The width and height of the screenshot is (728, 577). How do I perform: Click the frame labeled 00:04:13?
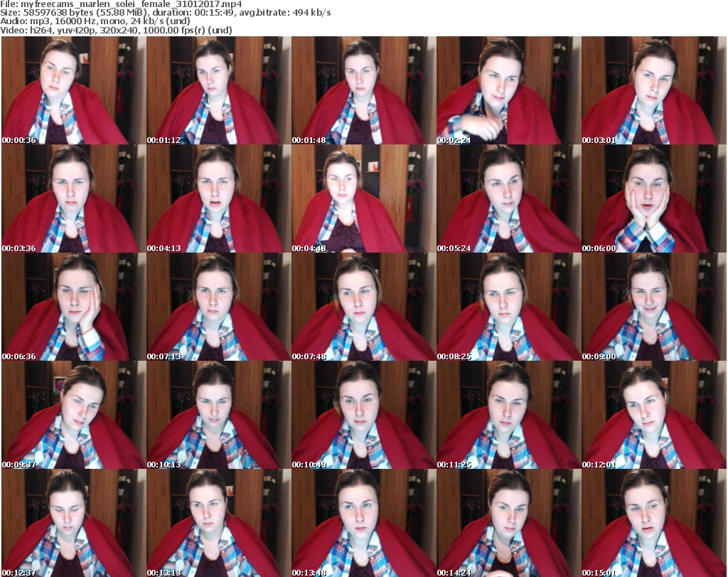218,199
